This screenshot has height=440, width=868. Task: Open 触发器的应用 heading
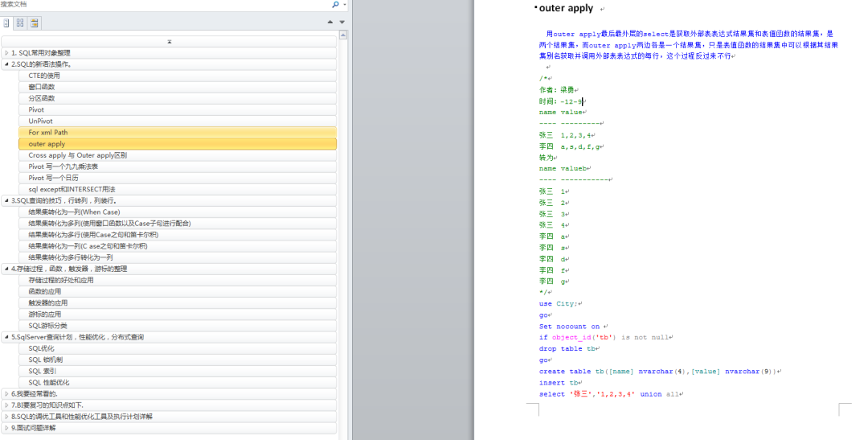(177, 302)
